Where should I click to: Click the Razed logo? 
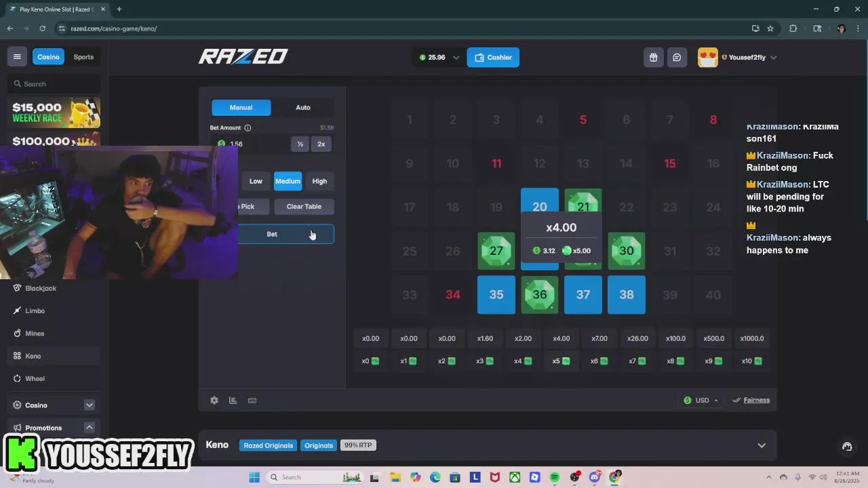coord(243,57)
